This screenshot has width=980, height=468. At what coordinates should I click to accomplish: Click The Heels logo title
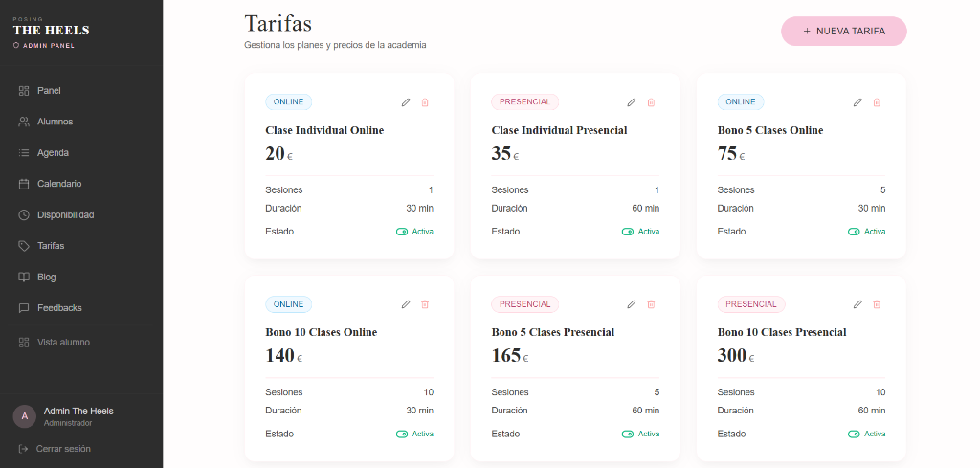click(52, 30)
